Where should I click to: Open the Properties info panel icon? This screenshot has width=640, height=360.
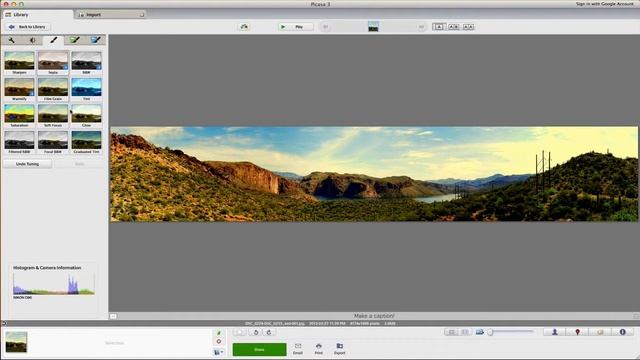coord(622,332)
